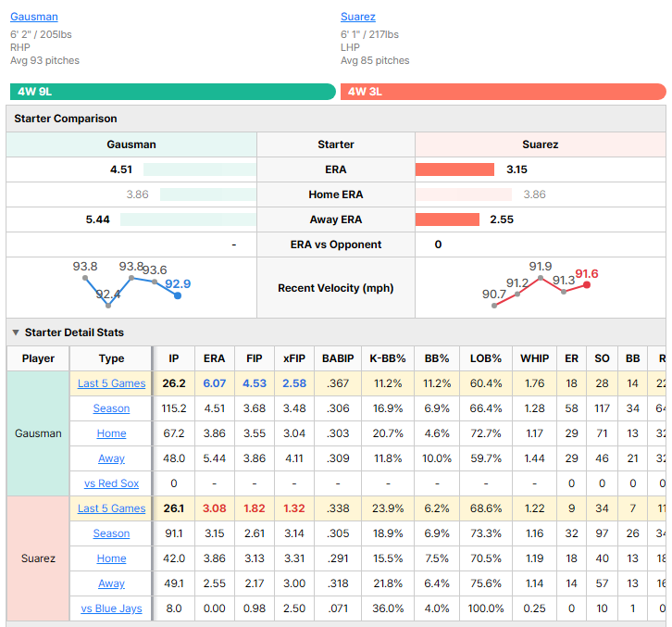Click the Type column header
This screenshot has height=627, width=672.
[111, 358]
